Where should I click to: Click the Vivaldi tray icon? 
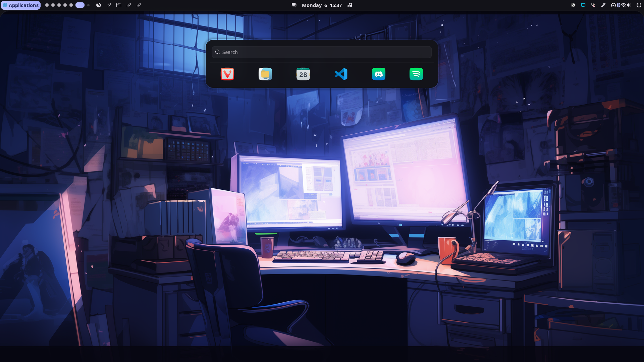(573, 5)
